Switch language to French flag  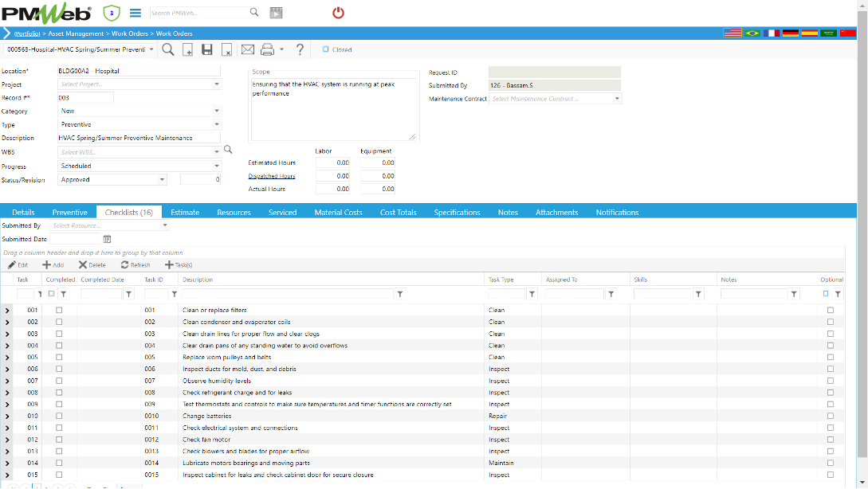click(771, 33)
